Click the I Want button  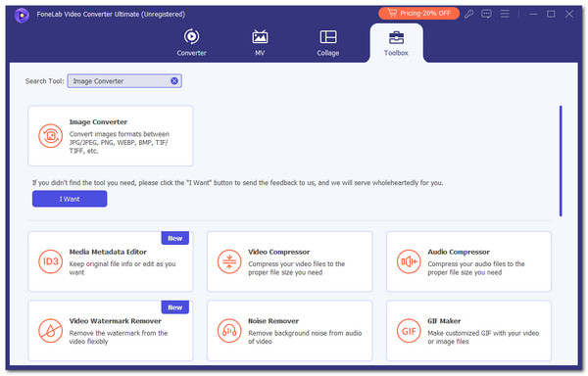(70, 199)
